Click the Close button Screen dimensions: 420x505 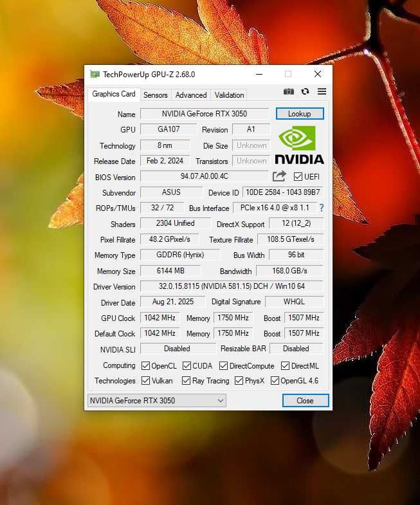coord(306,400)
